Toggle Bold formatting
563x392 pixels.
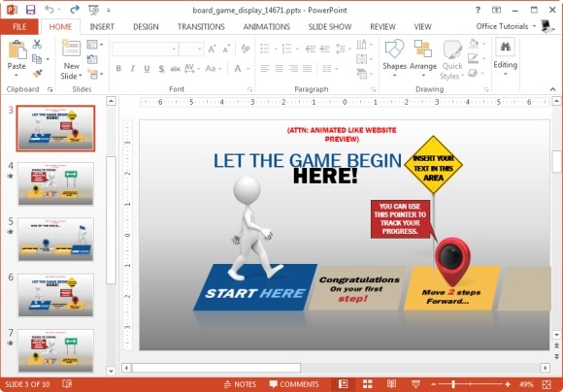(x=118, y=69)
